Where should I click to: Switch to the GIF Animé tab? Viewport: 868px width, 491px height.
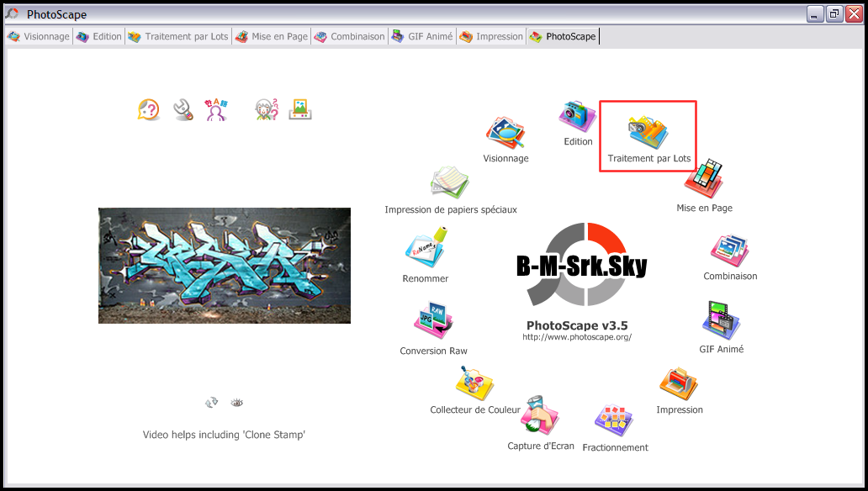pos(422,36)
